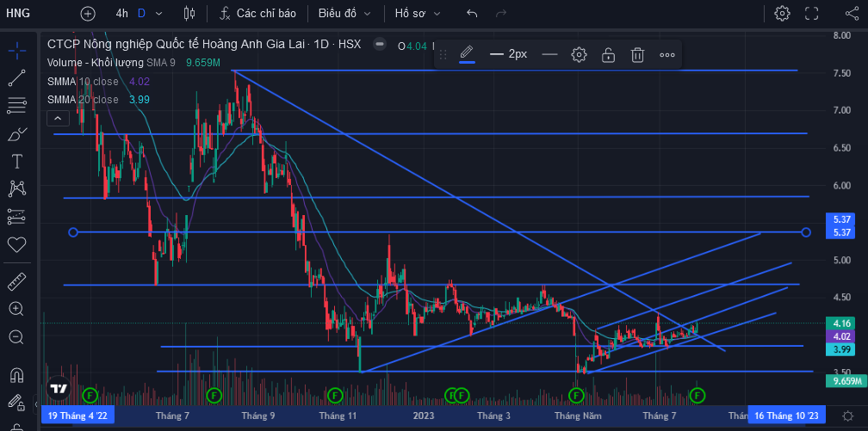Click the left anchor of the 5.37 line
This screenshot has width=868, height=431.
(73, 232)
